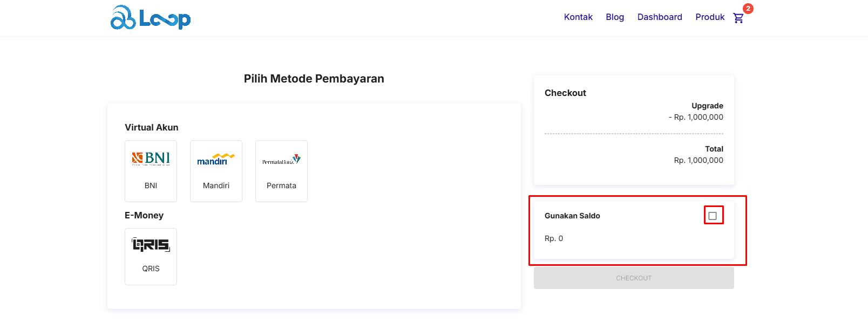The height and width of the screenshot is (323, 868).
Task: Click the Checkout summary panel total
Action: (699, 160)
